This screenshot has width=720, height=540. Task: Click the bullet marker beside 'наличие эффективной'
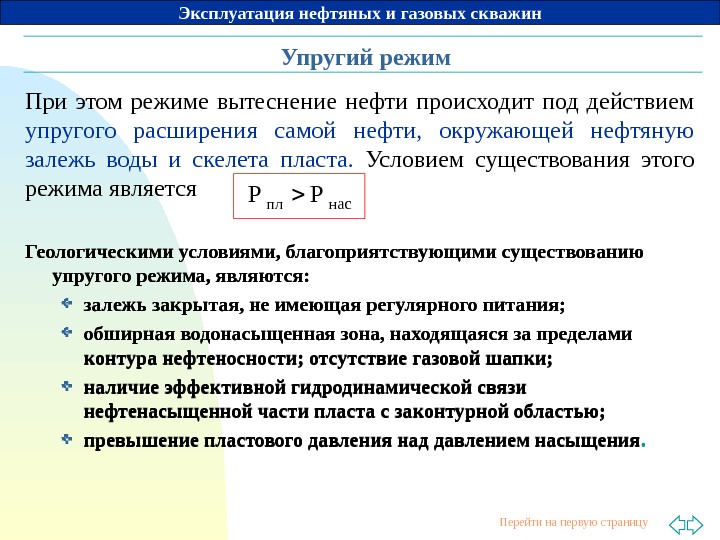click(x=67, y=386)
